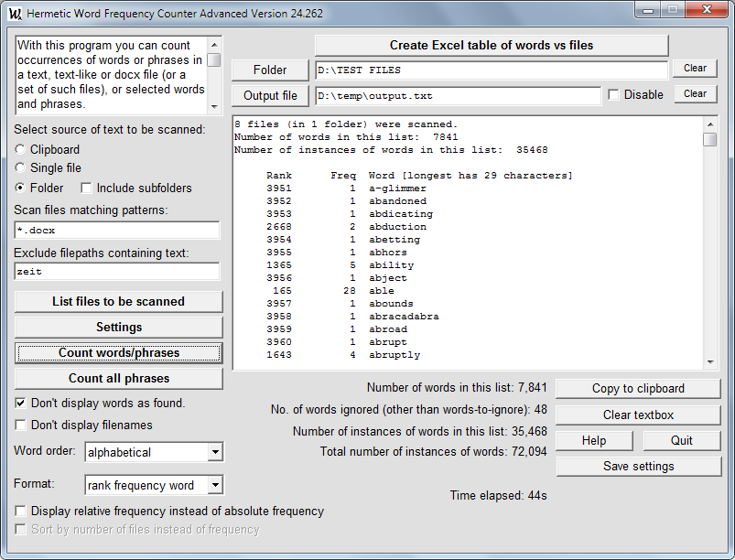Screen dimensions: 735x560
Task: Clear the folder path field
Action: click(695, 68)
